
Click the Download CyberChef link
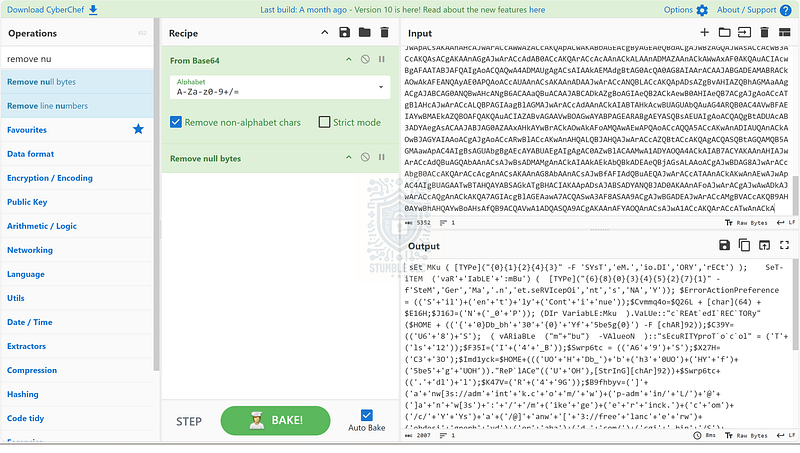pos(52,10)
